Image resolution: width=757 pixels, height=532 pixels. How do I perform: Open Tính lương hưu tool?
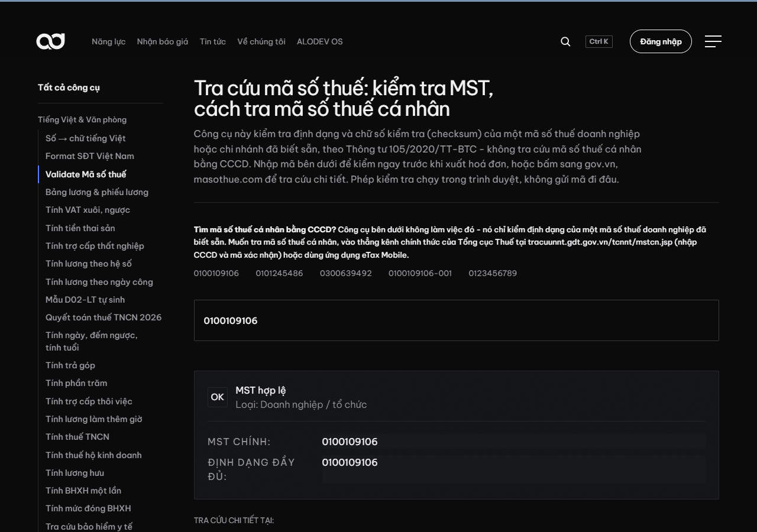click(x=75, y=473)
